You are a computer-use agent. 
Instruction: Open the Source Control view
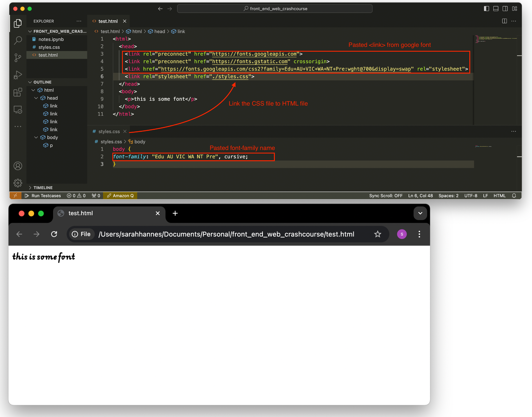[x=18, y=58]
